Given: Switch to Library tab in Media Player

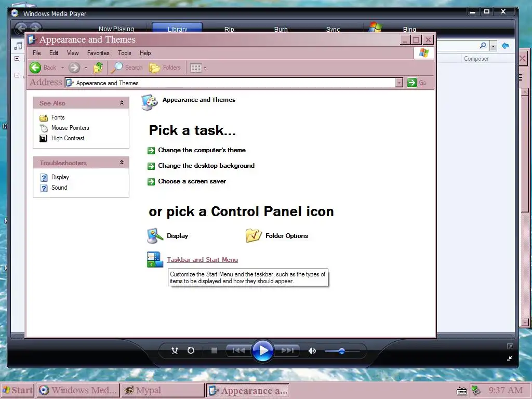Looking at the screenshot, I should tap(177, 28).
